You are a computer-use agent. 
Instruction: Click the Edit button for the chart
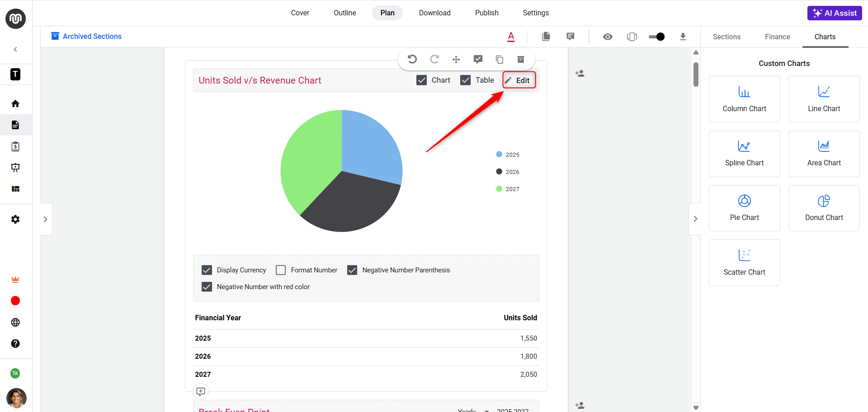pyautogui.click(x=519, y=80)
